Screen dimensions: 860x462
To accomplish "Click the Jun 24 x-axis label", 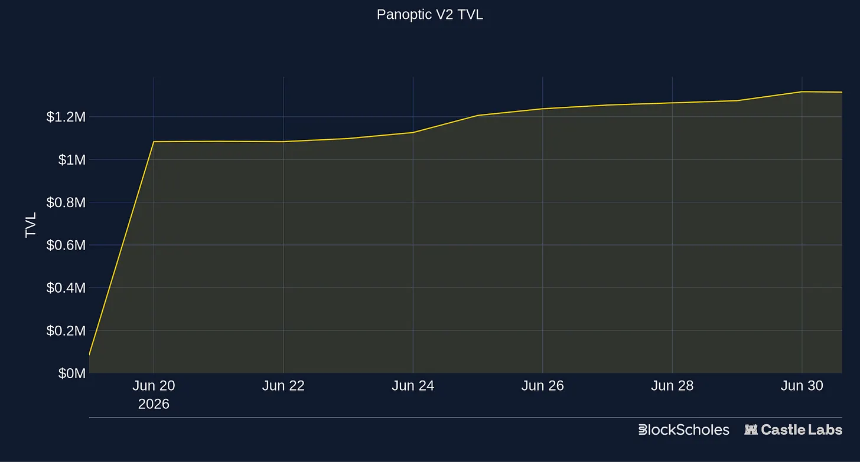I will coord(413,386).
